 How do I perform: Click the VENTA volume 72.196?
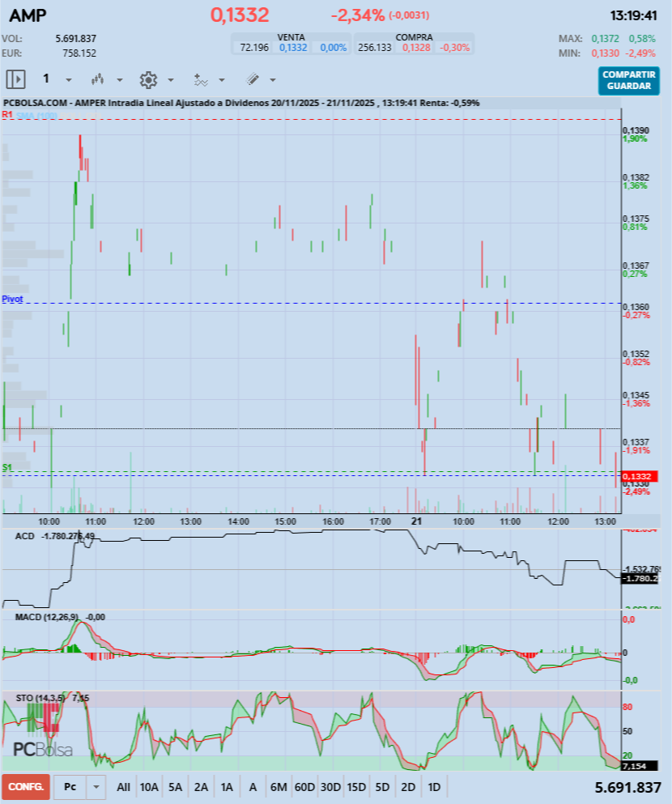pyautogui.click(x=254, y=48)
